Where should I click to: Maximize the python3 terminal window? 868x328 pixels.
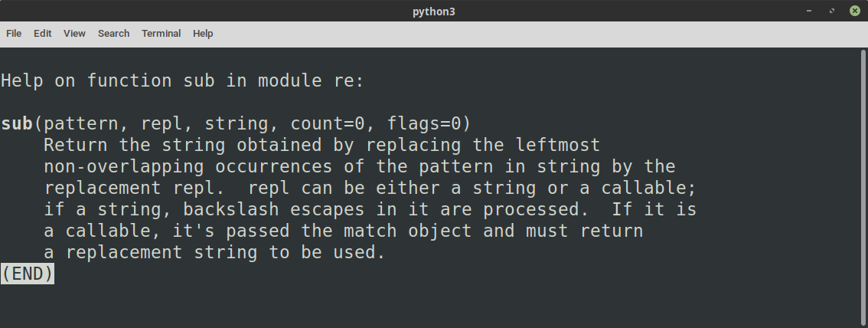[x=831, y=11]
